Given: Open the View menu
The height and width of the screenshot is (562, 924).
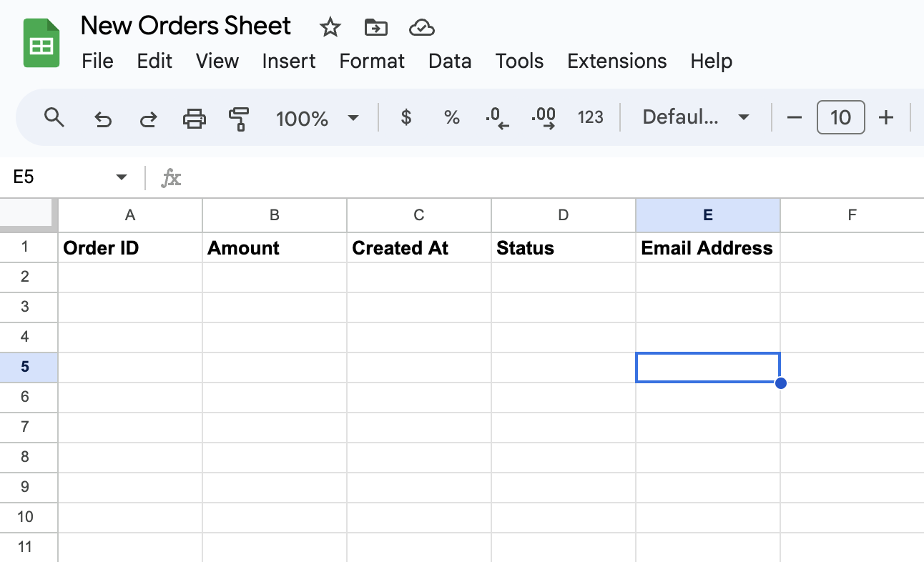Looking at the screenshot, I should 217,61.
